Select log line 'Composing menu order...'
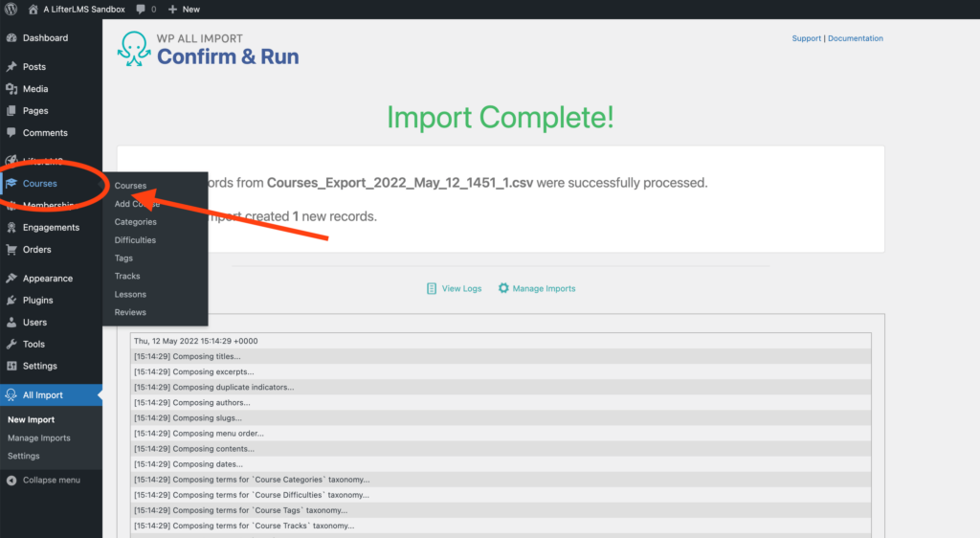Screen dimensions: 980x538 point(501,433)
